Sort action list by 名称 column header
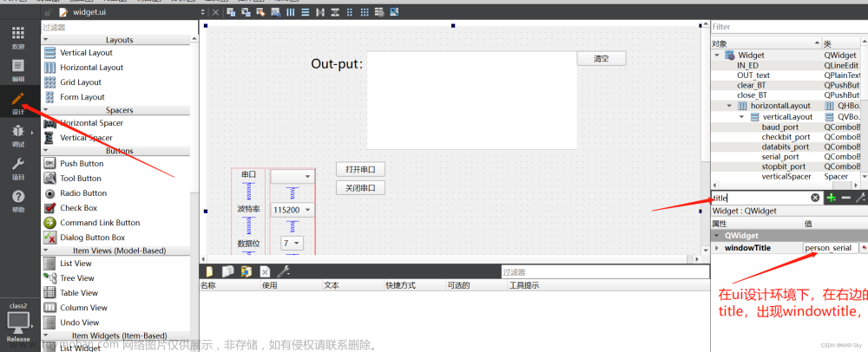This screenshot has width=868, height=352. point(230,286)
